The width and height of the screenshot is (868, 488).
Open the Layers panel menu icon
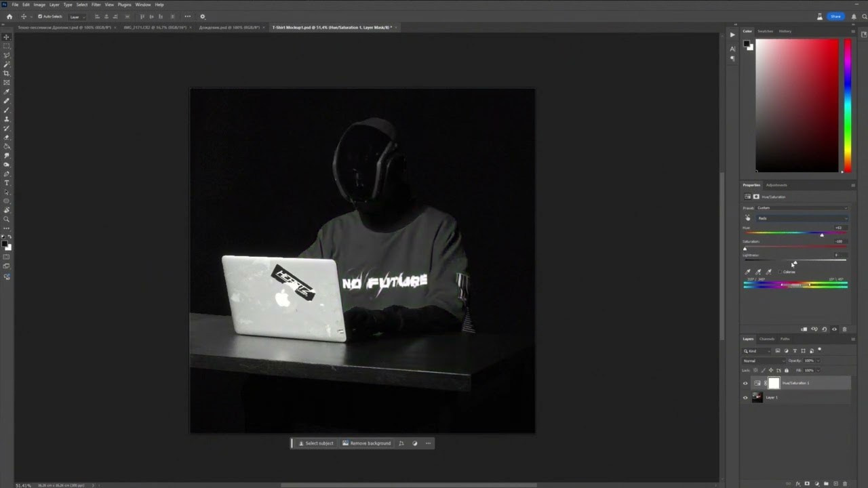pyautogui.click(x=852, y=339)
